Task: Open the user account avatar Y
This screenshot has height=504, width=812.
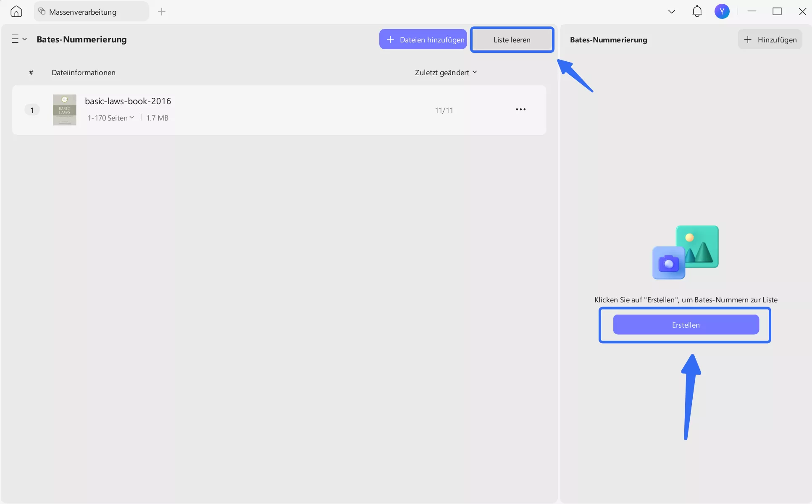Action: pos(722,11)
